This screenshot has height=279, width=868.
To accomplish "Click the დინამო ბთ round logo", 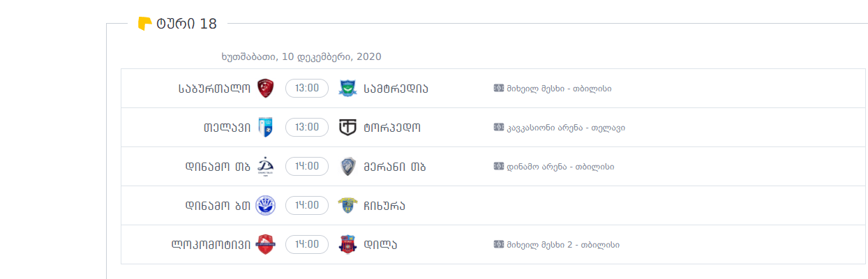I will click(265, 205).
